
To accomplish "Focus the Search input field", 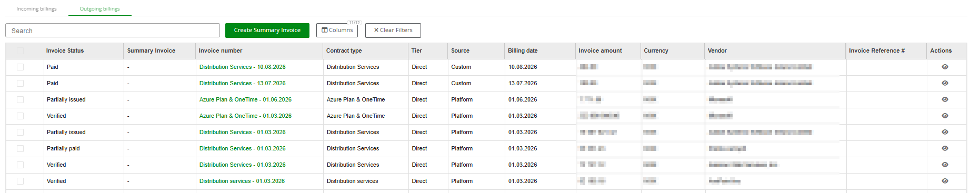I will (x=113, y=31).
